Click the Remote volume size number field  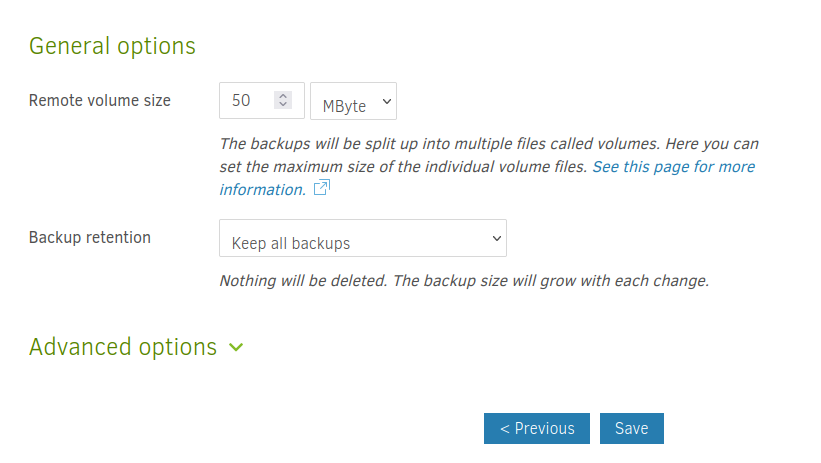(x=250, y=101)
